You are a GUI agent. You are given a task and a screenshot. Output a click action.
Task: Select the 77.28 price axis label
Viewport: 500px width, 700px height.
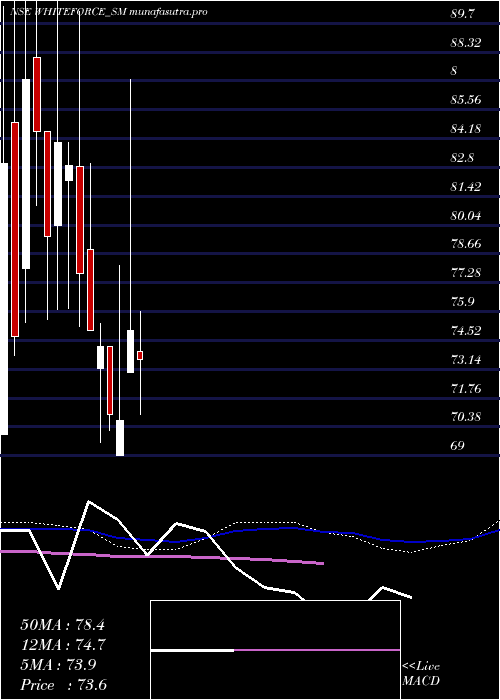click(466, 273)
